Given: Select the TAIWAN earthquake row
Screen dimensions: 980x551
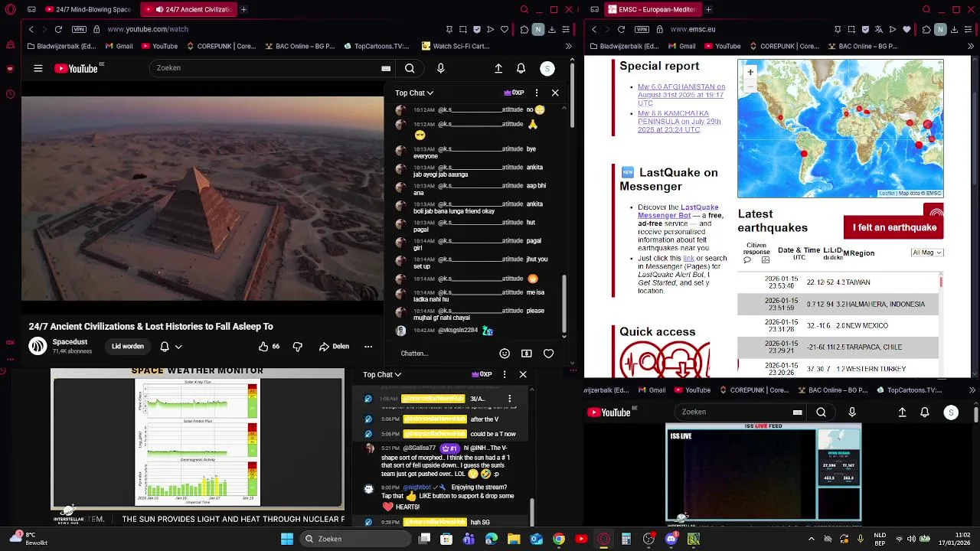Looking at the screenshot, I should click(x=838, y=282).
